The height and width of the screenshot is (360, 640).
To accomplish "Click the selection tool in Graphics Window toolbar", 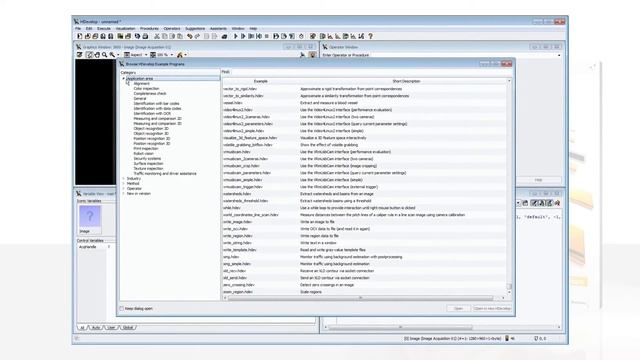I will pos(89,55).
